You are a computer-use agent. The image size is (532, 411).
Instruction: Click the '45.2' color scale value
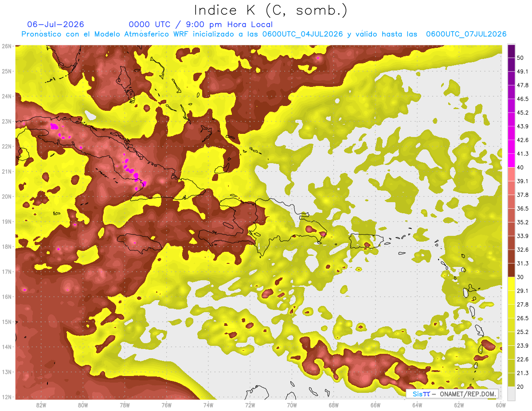[523, 113]
